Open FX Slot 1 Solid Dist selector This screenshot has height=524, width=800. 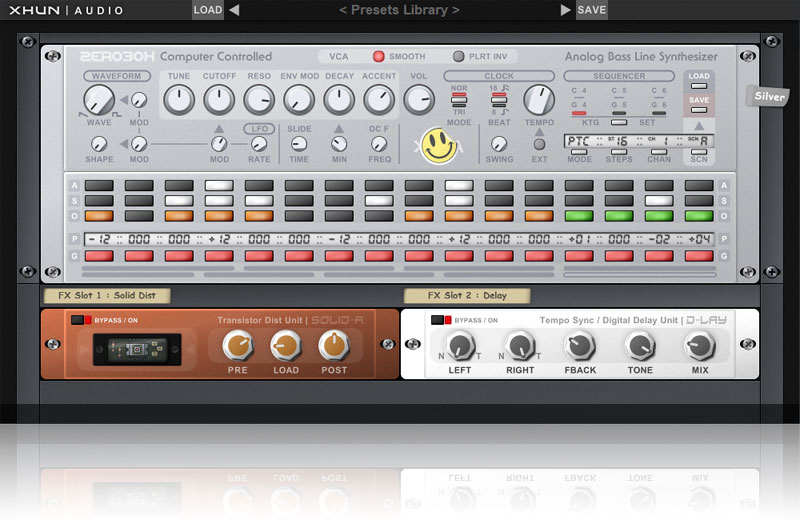click(x=107, y=295)
